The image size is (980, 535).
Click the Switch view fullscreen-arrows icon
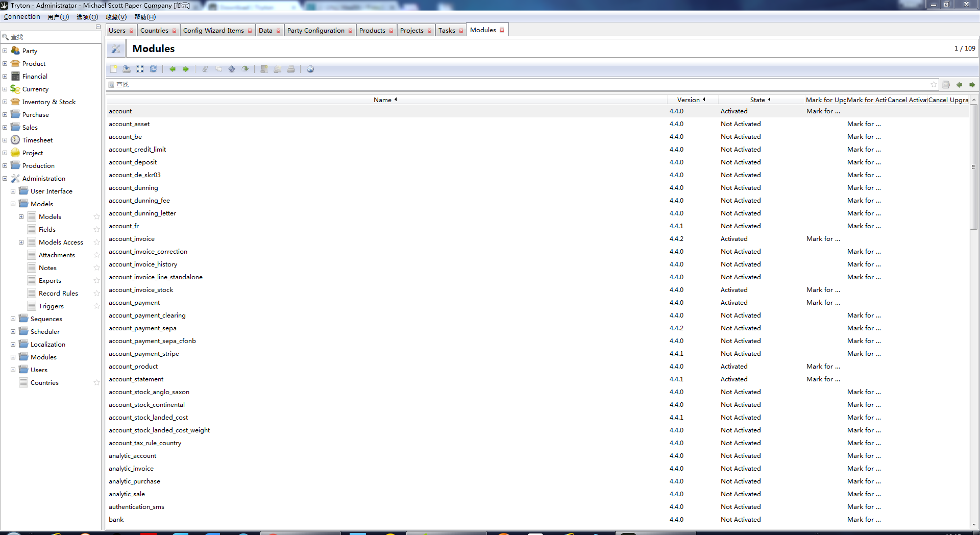click(140, 69)
